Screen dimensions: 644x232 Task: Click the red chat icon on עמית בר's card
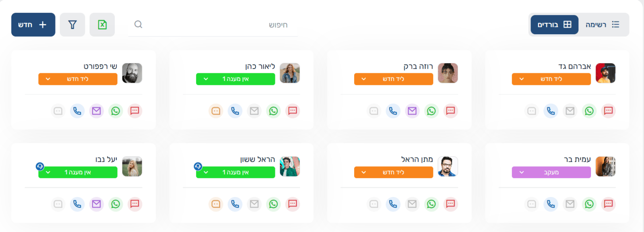(608, 204)
